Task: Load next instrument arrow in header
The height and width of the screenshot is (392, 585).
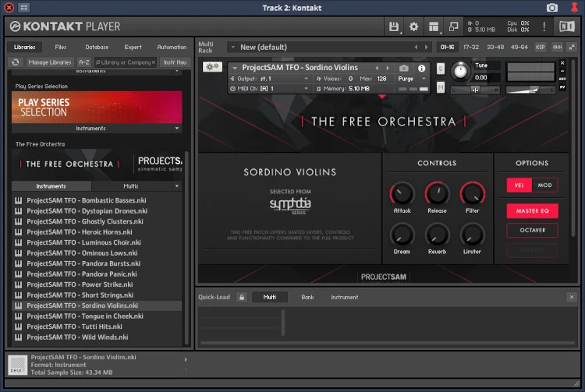Action: click(388, 68)
